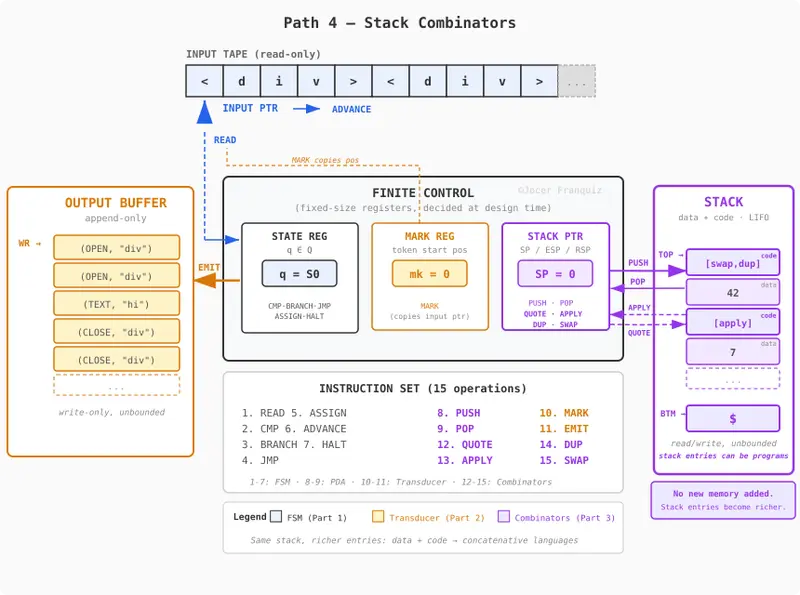Click the 'CMP·BRANCH·JMP' text

tap(299, 306)
